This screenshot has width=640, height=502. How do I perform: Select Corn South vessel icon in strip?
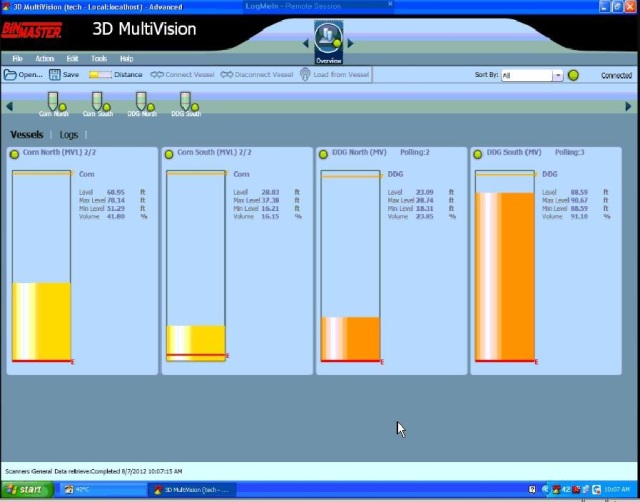[98, 104]
